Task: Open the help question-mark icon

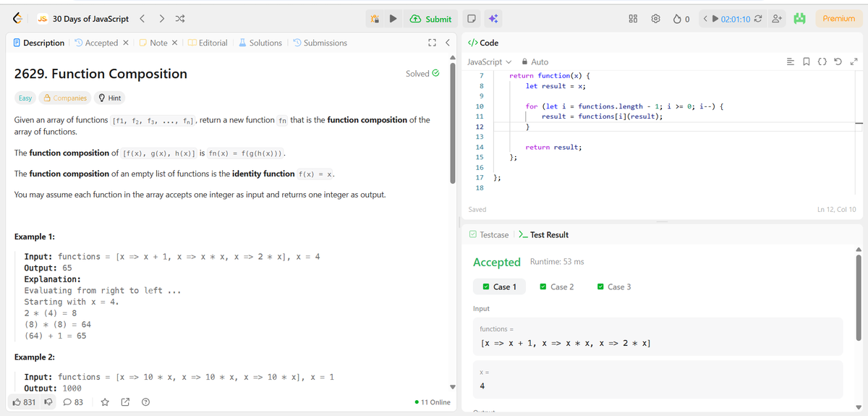Action: point(146,402)
